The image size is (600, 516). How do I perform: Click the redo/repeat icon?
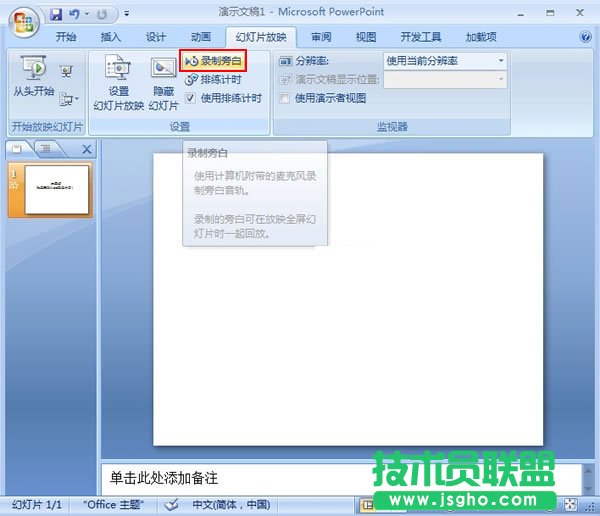tap(102, 15)
